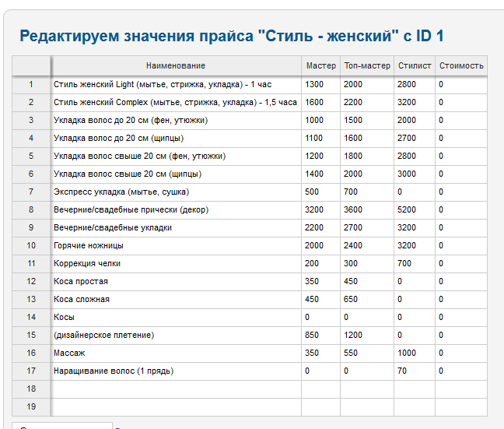Click cell 'Укладка волос до 20 см (щипцы)'
The width and height of the screenshot is (504, 429).
(x=176, y=139)
